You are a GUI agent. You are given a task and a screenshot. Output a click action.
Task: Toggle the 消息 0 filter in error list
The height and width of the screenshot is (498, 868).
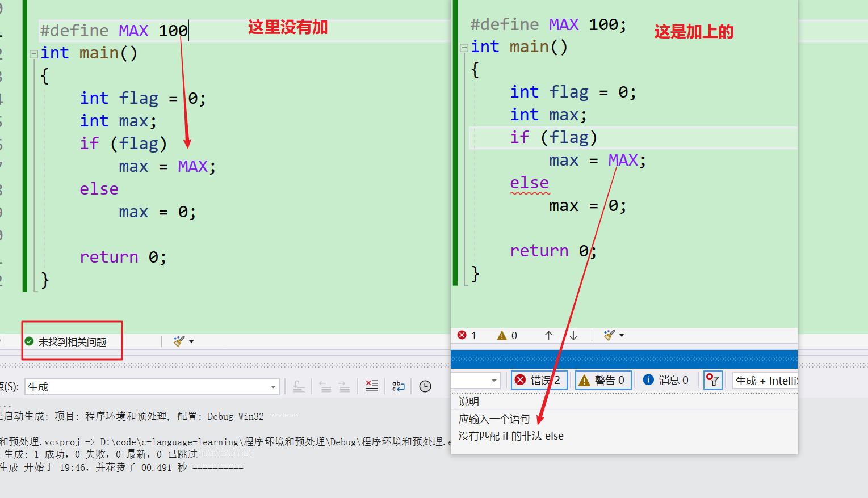pos(666,380)
